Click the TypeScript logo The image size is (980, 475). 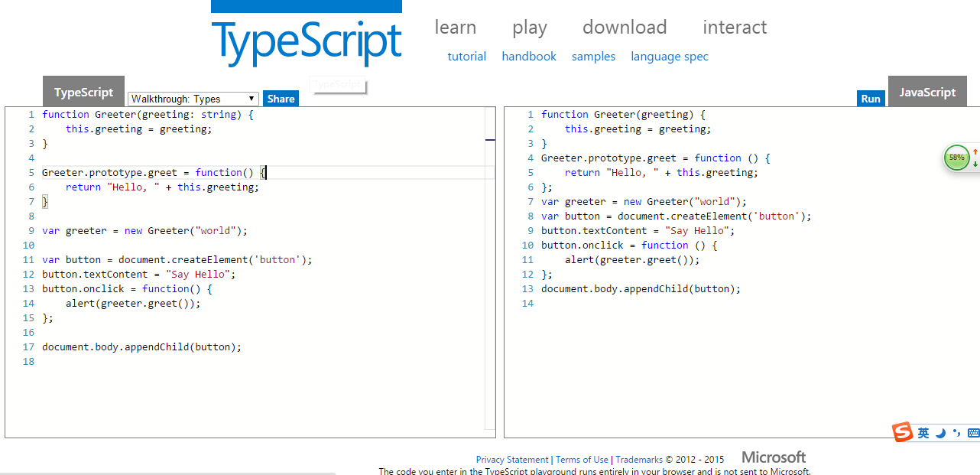point(307,34)
